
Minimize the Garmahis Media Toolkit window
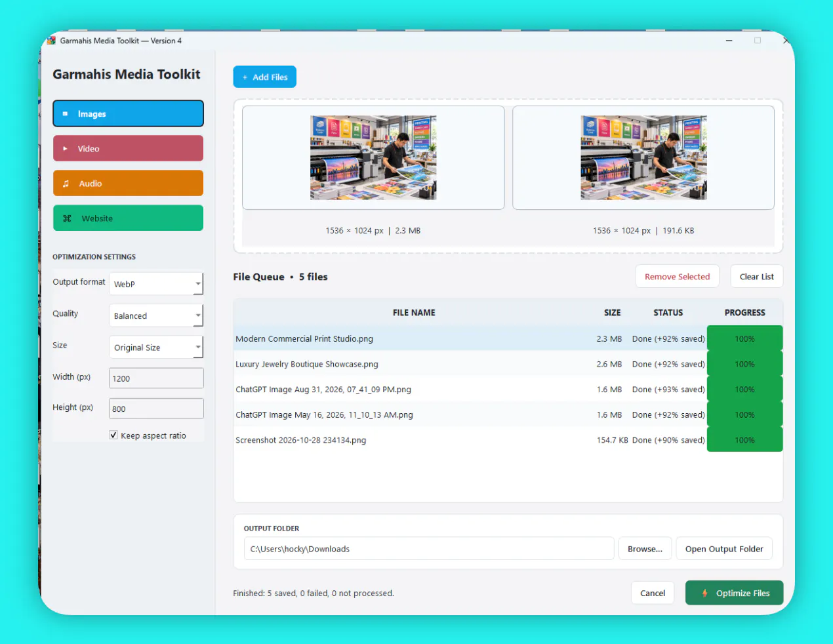point(729,41)
